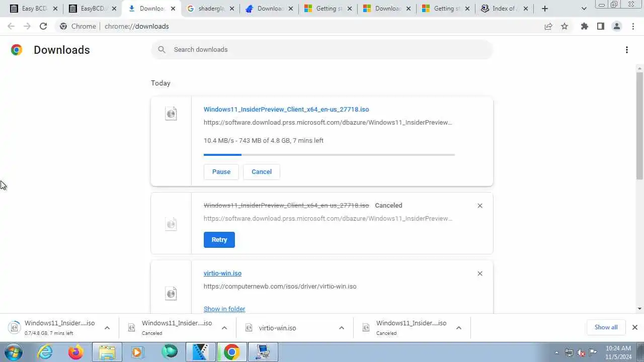Launch Firefox from the taskbar
This screenshot has height=362, width=644.
pyautogui.click(x=76, y=352)
